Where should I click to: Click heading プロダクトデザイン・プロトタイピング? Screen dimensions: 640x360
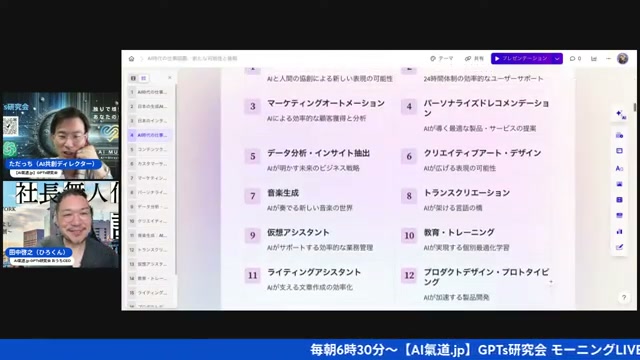(486, 277)
